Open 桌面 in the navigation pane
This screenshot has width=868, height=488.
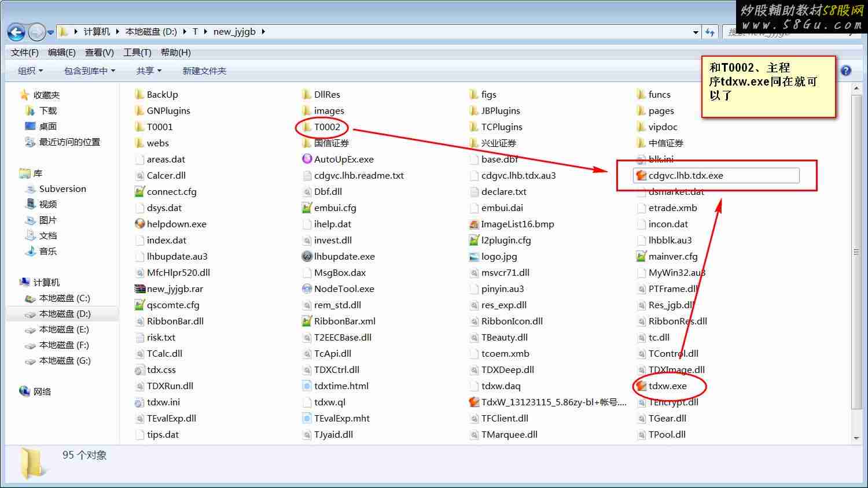point(47,126)
